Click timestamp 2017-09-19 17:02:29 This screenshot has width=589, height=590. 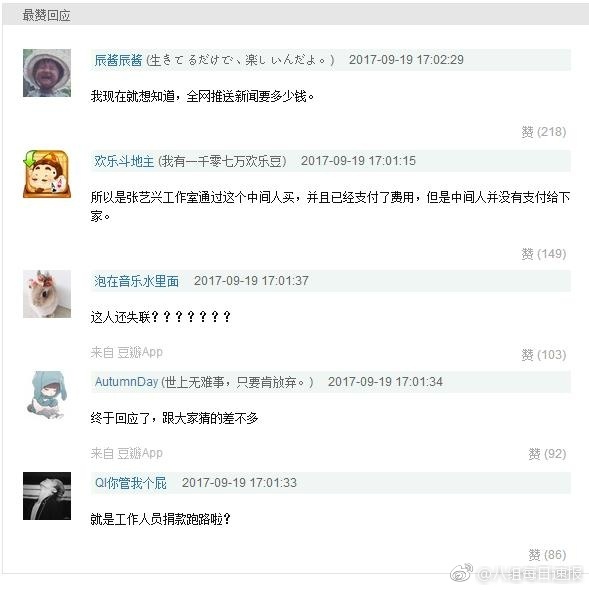[x=406, y=60]
